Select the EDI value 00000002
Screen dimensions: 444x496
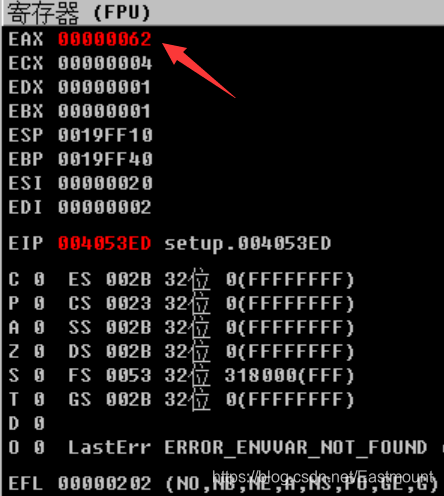pos(105,207)
